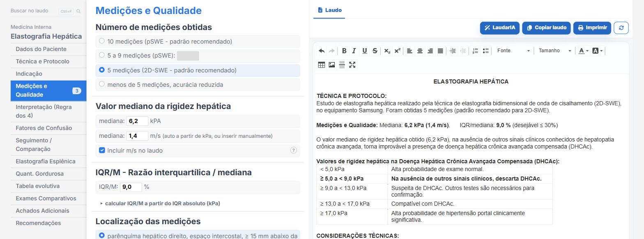Screen dimensions: 644x239
Task: Apply superscript formatting
Action: click(397, 51)
